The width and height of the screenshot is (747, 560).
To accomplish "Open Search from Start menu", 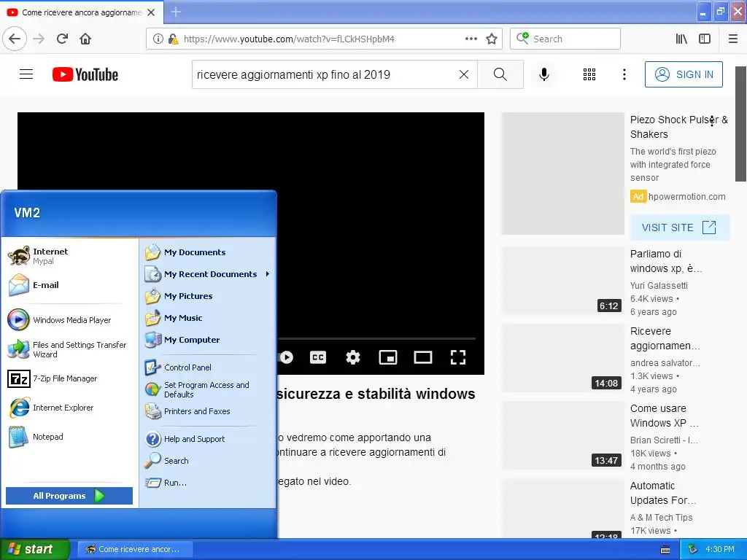I will tap(208, 461).
